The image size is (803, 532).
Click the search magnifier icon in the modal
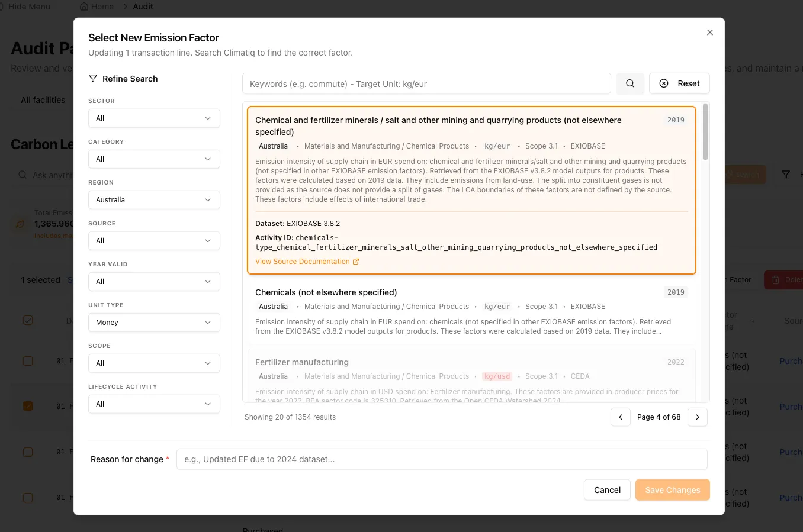629,83
